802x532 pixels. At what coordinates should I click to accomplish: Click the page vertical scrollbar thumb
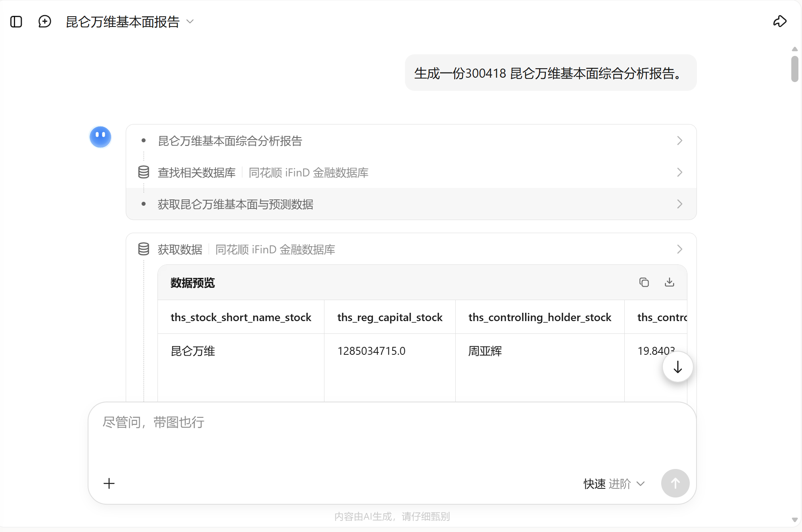tap(794, 69)
